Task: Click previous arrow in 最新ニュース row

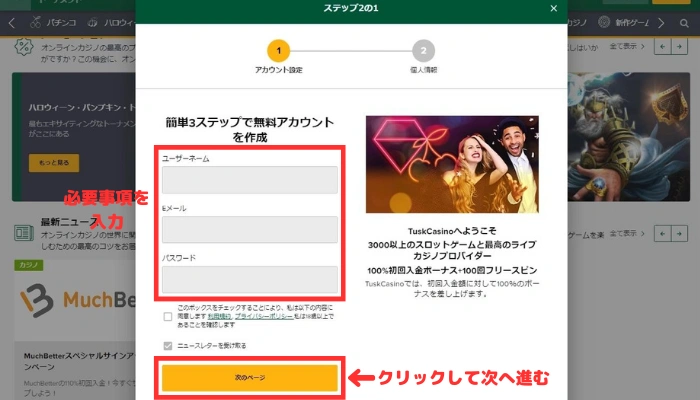Action: tap(662, 233)
